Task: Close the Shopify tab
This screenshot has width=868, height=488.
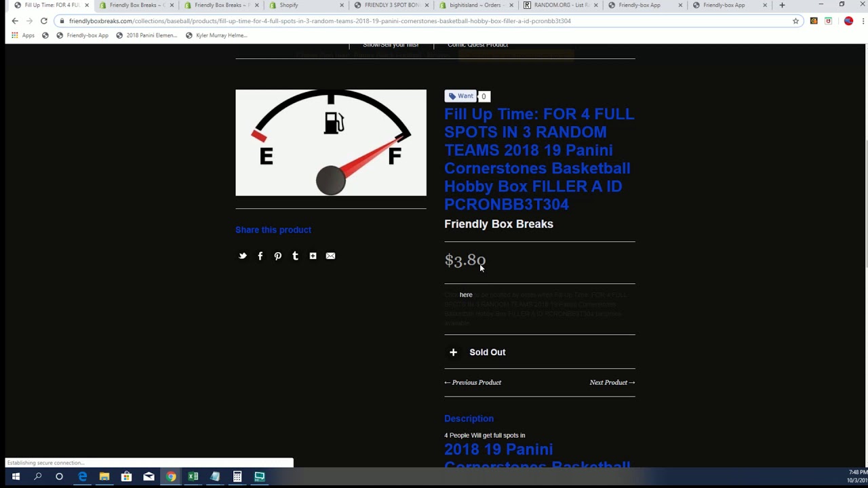Action: pyautogui.click(x=342, y=5)
